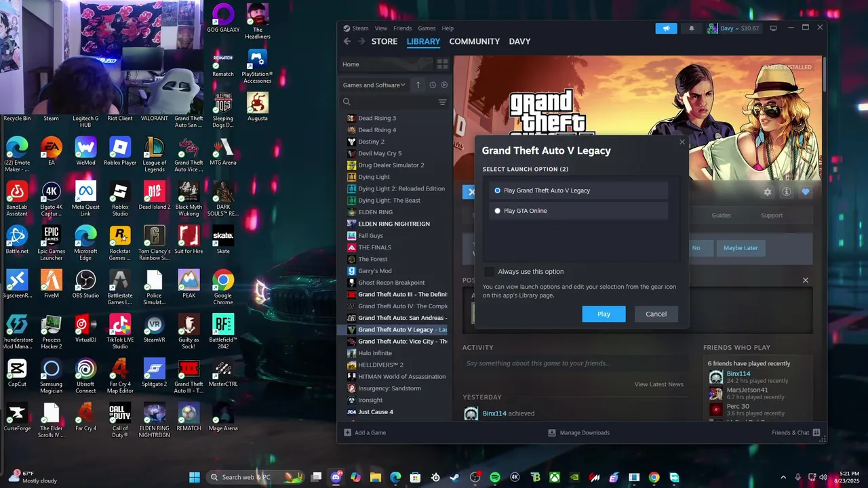
Task: Open OBS Studio desktop icon
Action: pos(85,284)
